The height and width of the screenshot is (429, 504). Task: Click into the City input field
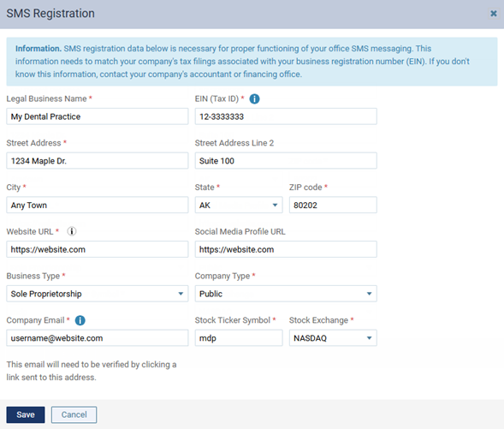pyautogui.click(x=97, y=205)
